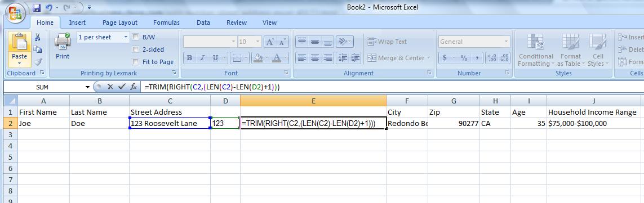Customize Quick Access Toolbar dropdown
The height and width of the screenshot is (203, 644).
coord(90,7)
